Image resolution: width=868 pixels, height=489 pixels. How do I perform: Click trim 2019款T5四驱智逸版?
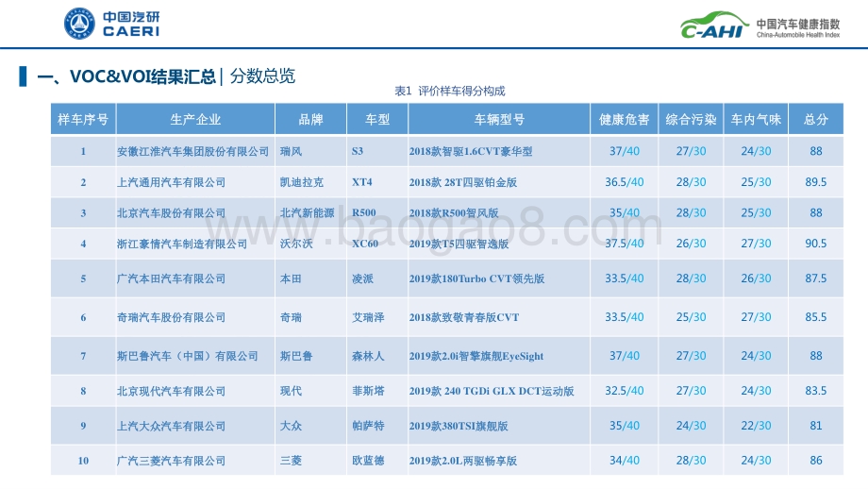(459, 244)
